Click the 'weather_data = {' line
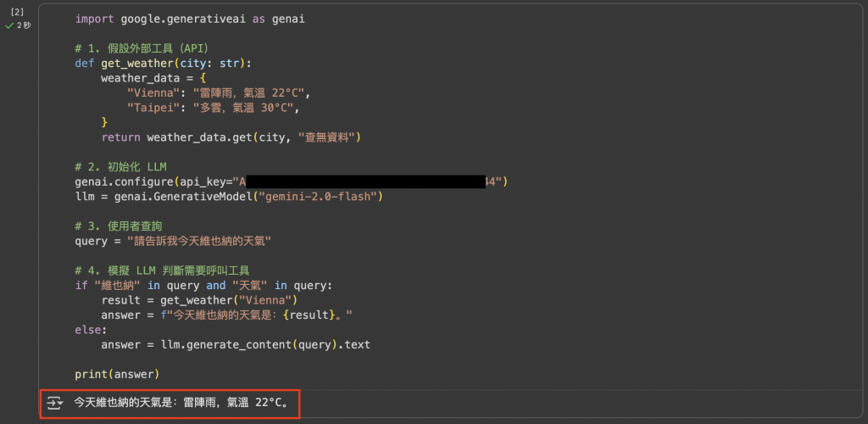868x424 pixels. (153, 78)
